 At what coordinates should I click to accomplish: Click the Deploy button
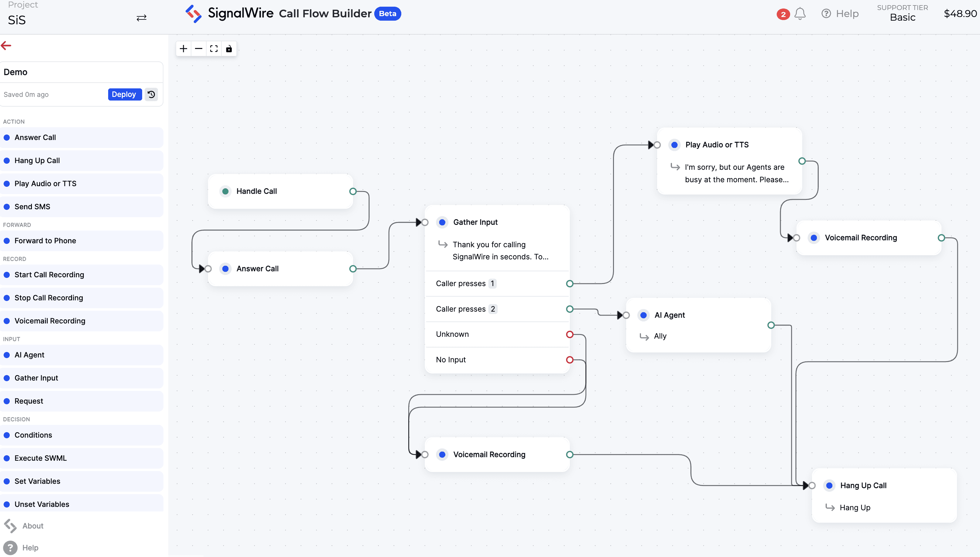coord(125,94)
